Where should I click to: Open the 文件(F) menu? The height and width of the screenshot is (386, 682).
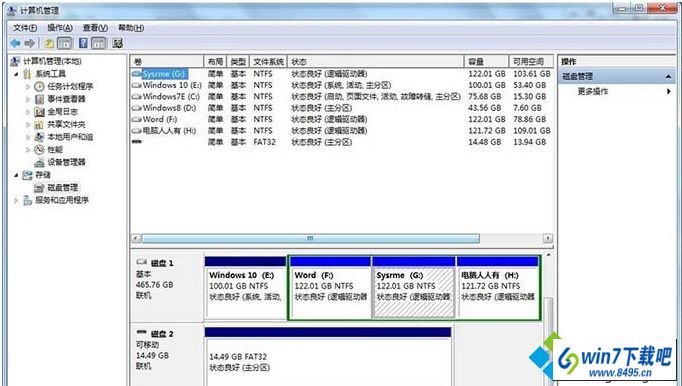coord(25,28)
